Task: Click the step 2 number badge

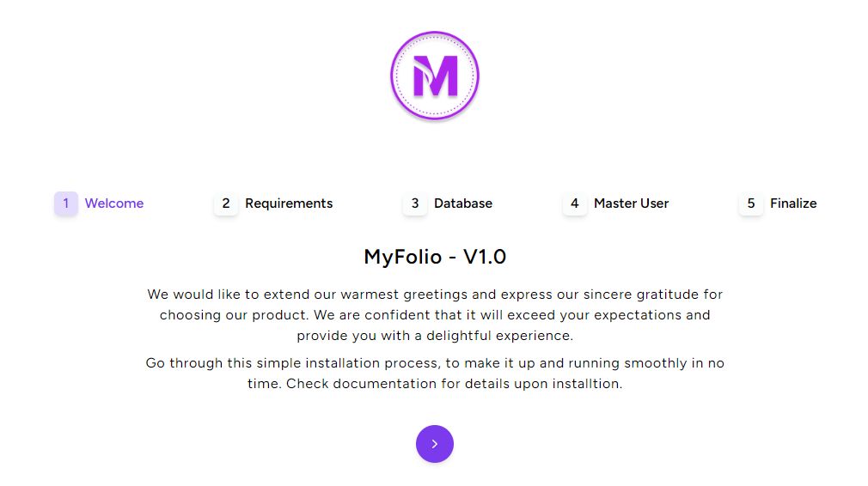Action: [x=226, y=204]
